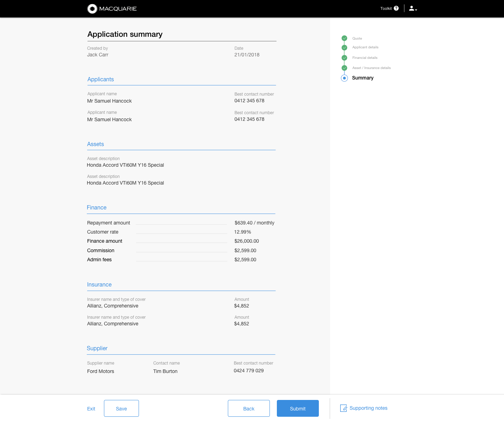Submit the application
This screenshot has width=504, height=422.
click(298, 408)
